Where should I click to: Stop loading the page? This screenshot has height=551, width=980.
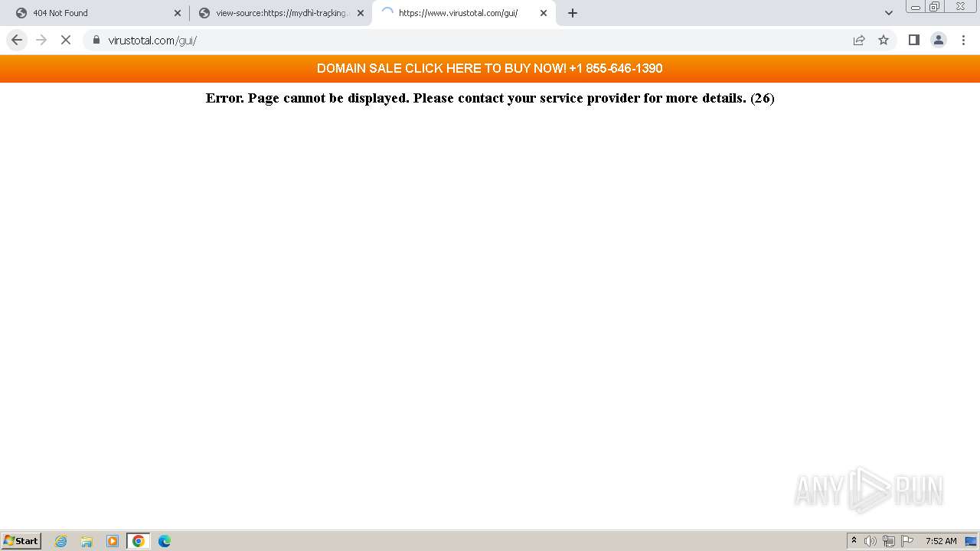click(66, 40)
